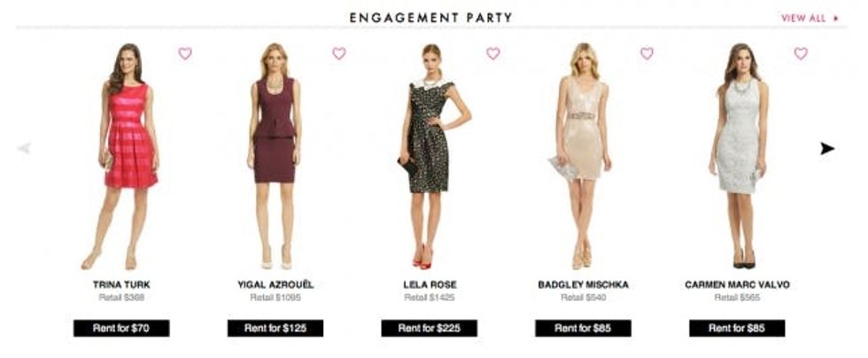
Task: Add Carmen Marc Valvo dress to favorites
Action: [801, 54]
